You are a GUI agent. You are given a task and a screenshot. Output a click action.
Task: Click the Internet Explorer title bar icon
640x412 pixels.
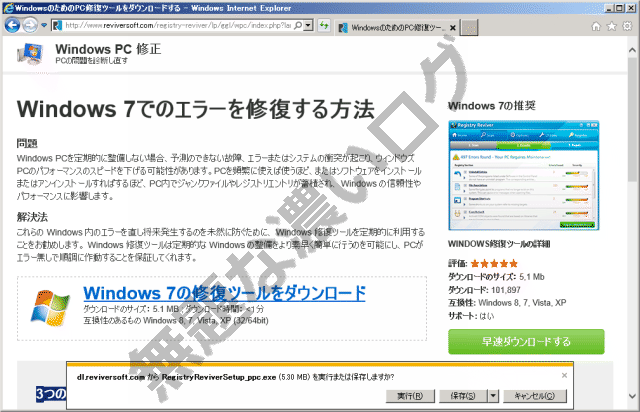click(8, 8)
